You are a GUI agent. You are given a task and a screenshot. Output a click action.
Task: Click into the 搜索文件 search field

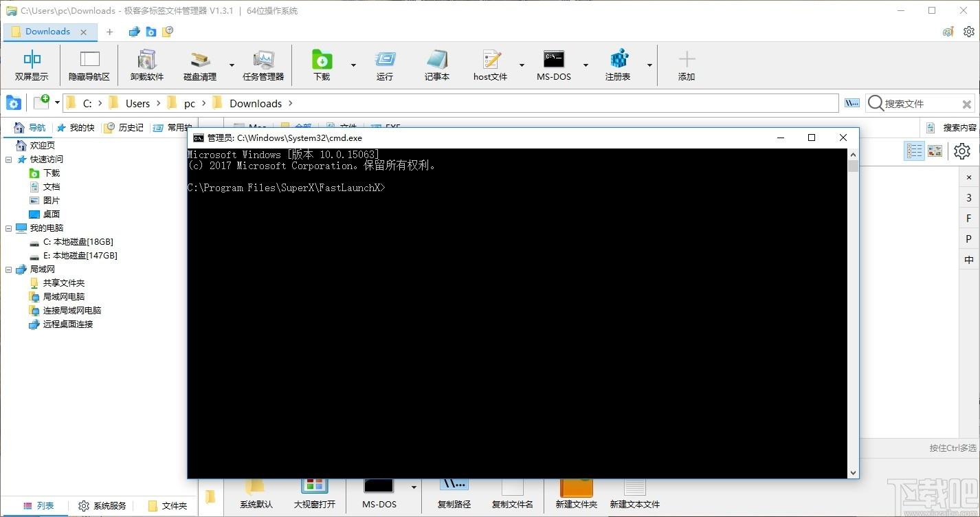920,103
